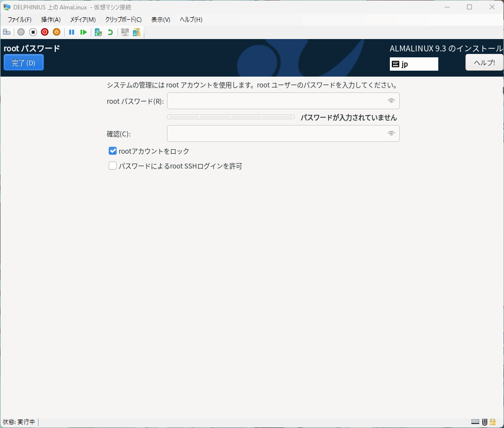Click the grey Start VM icon
Image resolution: width=504 pixels, height=428 pixels.
(21, 32)
